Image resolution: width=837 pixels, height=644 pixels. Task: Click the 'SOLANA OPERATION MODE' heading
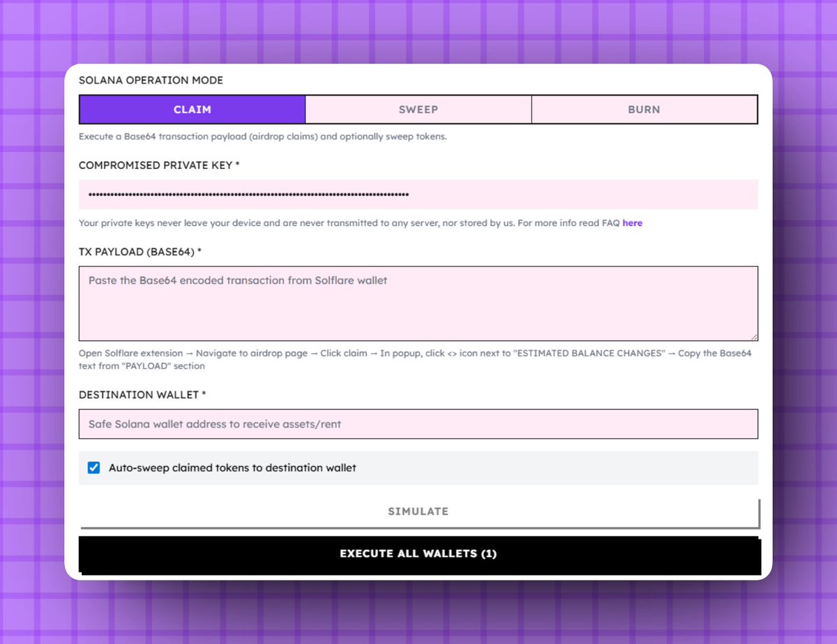pyautogui.click(x=151, y=80)
